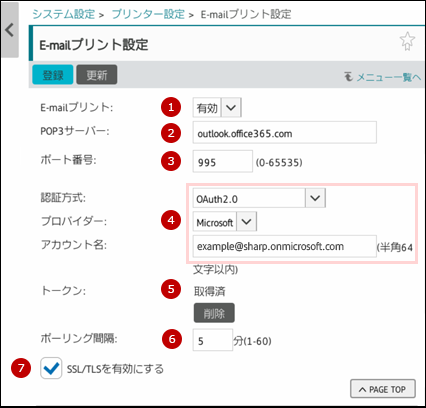Viewport: 426px width, 408px height.
Task: Click the 登録 button
Action: pos(53,75)
